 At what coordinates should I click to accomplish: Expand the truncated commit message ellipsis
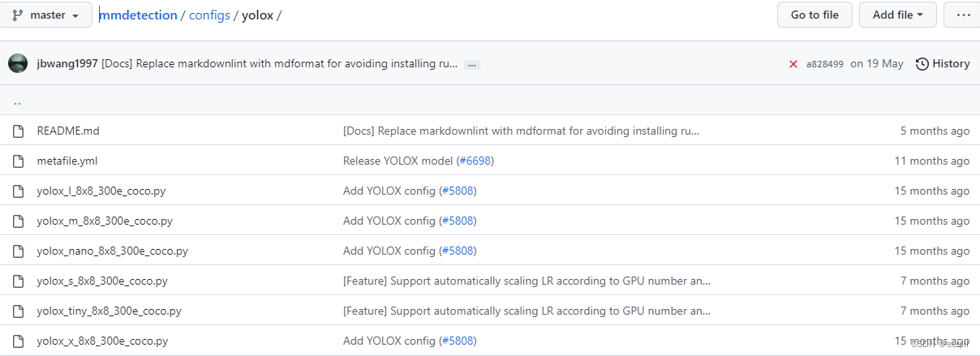(472, 65)
